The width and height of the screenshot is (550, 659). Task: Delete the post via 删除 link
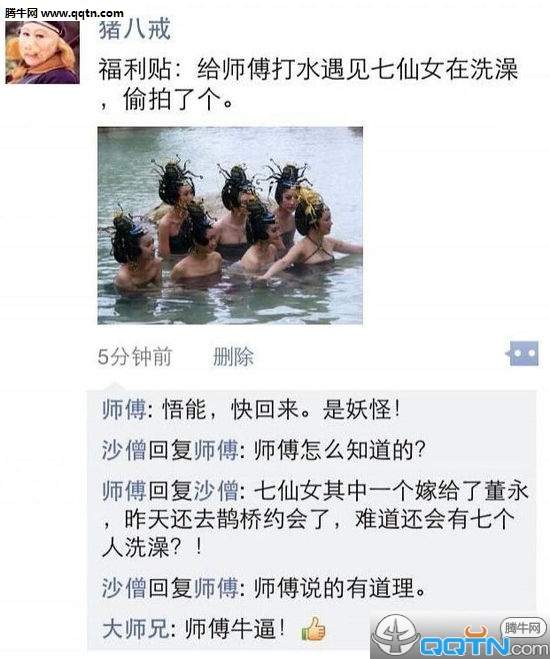(x=233, y=357)
